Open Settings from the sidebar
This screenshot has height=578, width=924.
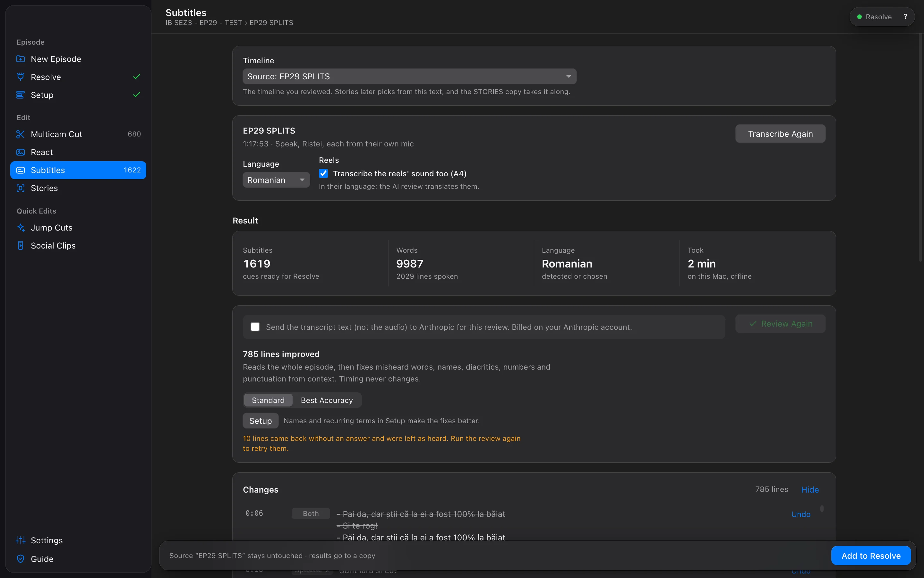[78, 540]
